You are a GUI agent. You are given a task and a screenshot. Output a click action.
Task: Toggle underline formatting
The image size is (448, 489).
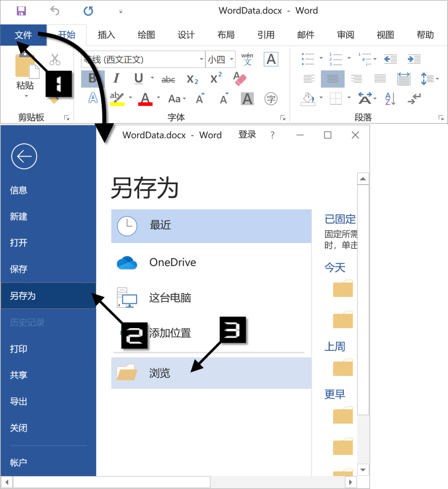[139, 78]
